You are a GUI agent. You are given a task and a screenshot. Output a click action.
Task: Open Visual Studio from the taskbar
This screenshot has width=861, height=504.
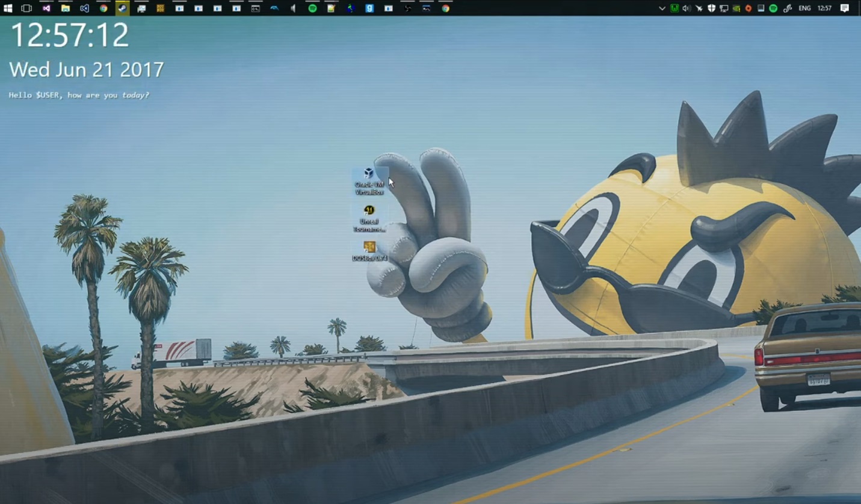pyautogui.click(x=46, y=8)
